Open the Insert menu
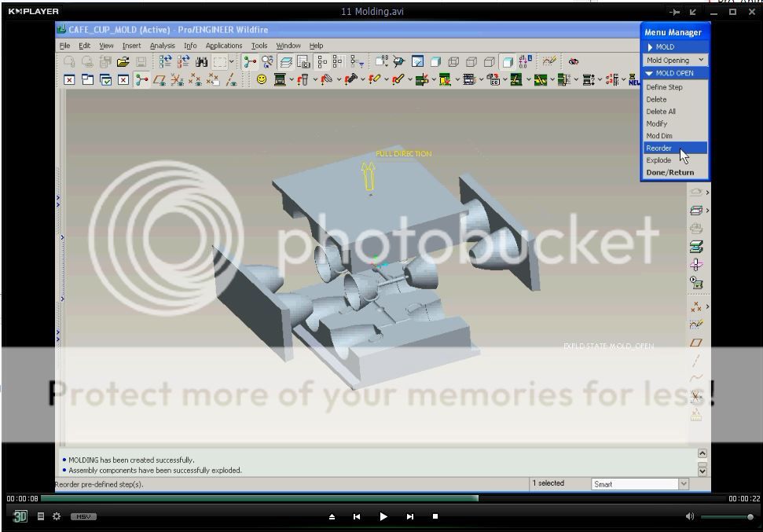Image resolution: width=763 pixels, height=532 pixels. point(131,46)
